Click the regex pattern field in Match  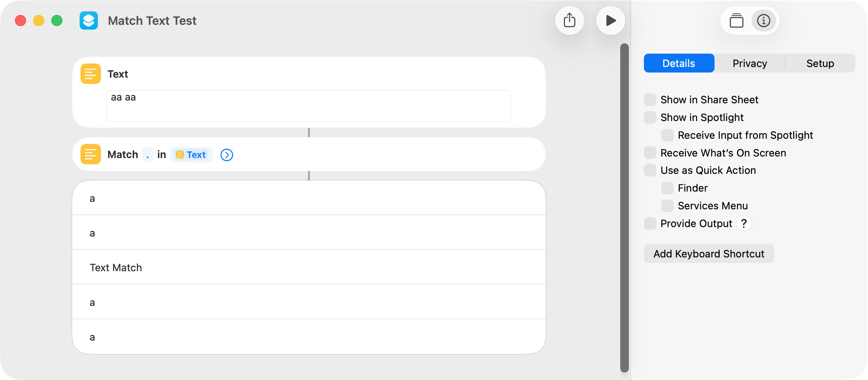[x=148, y=155]
